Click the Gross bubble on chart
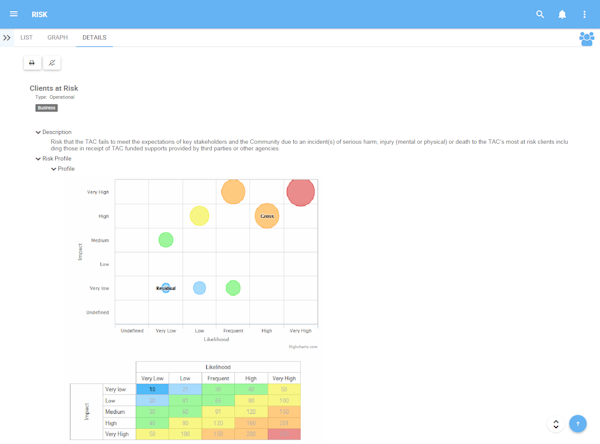The width and height of the screenshot is (600, 444). [x=267, y=216]
